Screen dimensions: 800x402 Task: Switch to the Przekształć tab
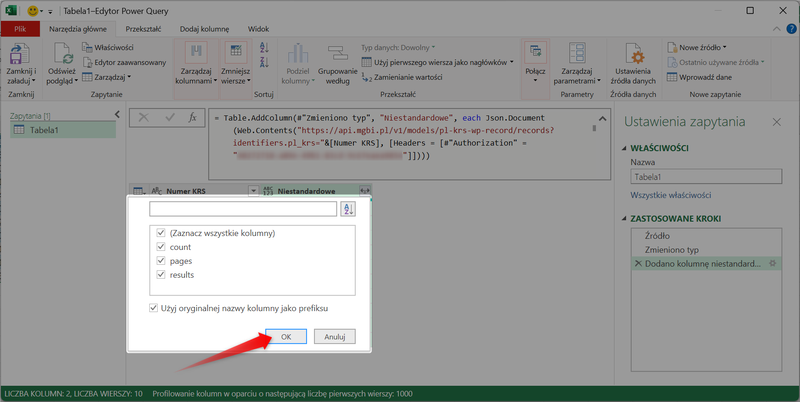pyautogui.click(x=143, y=29)
